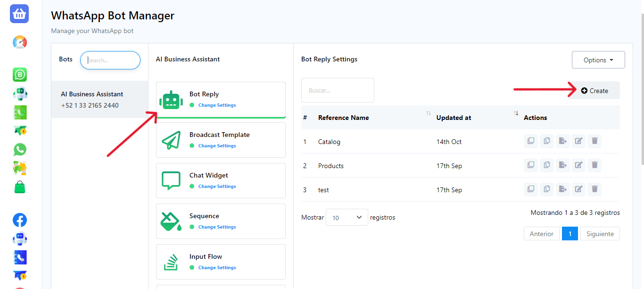The width and height of the screenshot is (644, 289).
Task: Open the Options dropdown
Action: (598, 60)
